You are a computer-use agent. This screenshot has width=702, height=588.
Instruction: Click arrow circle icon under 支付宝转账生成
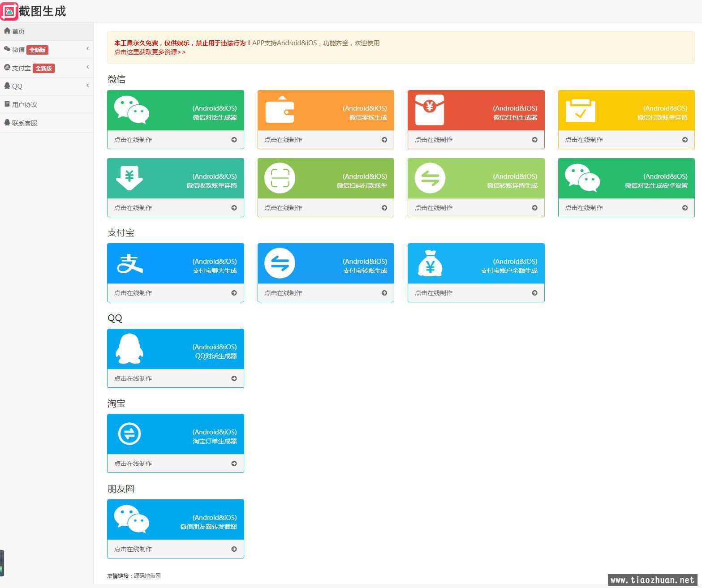(x=384, y=293)
